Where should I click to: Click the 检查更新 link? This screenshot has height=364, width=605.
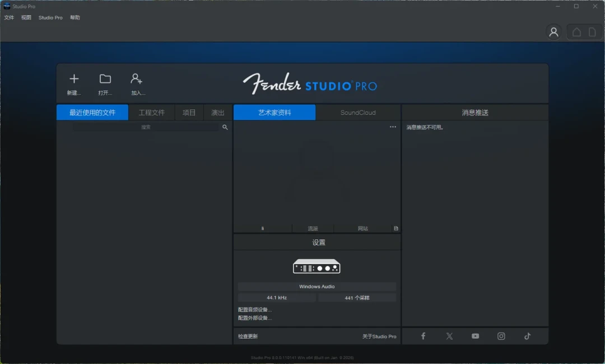click(x=248, y=336)
